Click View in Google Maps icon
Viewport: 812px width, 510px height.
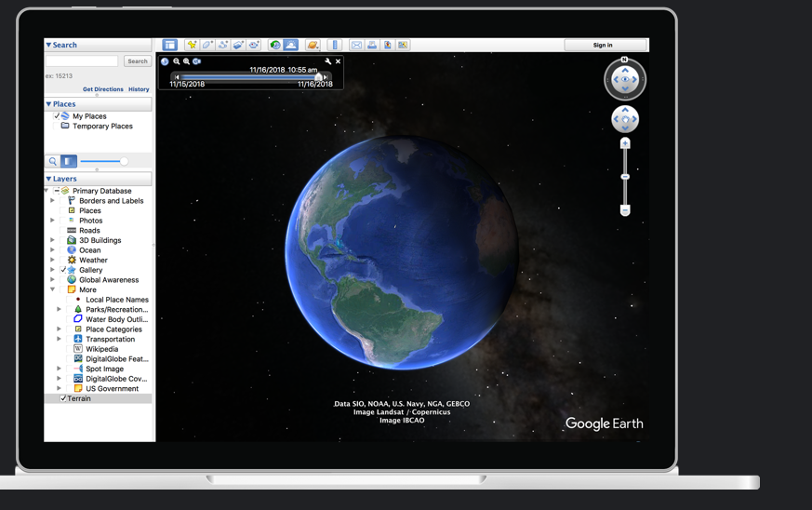403,45
